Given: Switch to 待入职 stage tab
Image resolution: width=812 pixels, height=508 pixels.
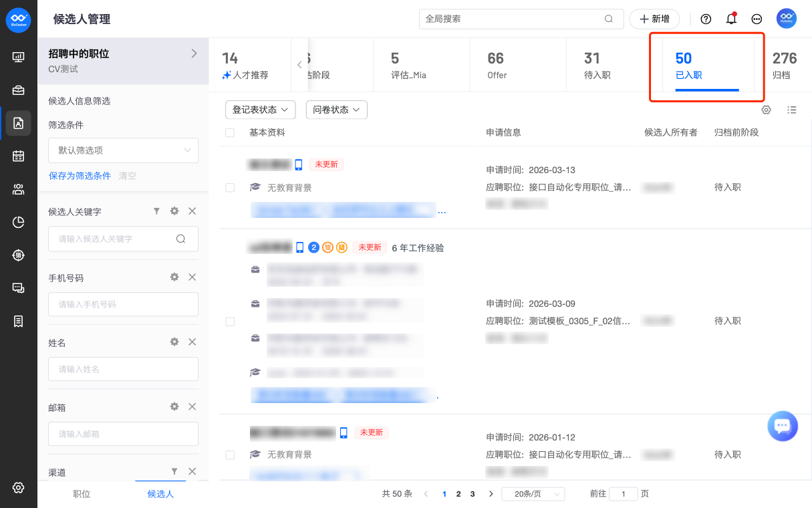Looking at the screenshot, I should click(615, 66).
